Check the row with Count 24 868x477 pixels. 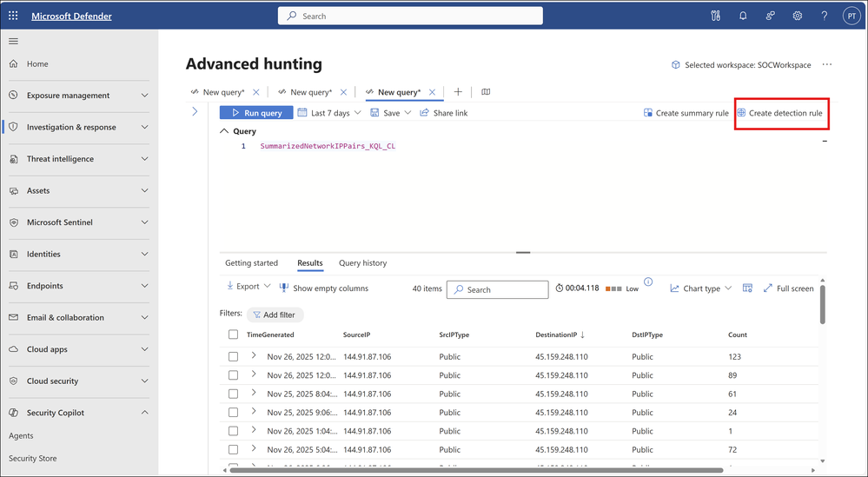point(233,412)
